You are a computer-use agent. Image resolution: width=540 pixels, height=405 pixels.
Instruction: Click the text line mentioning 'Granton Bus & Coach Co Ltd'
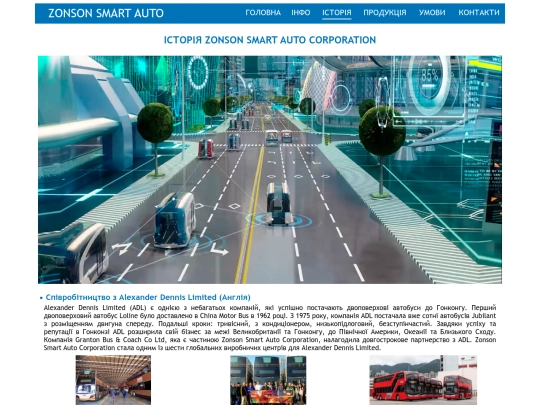(x=270, y=340)
